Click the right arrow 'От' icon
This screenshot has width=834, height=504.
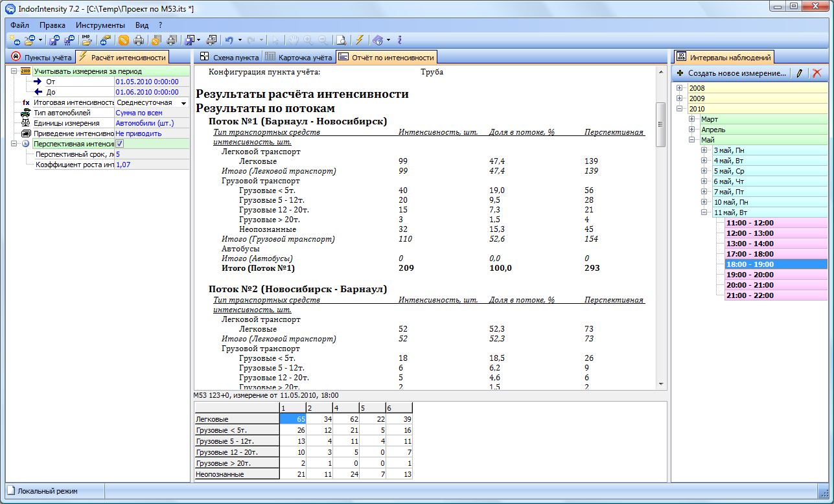click(38, 82)
